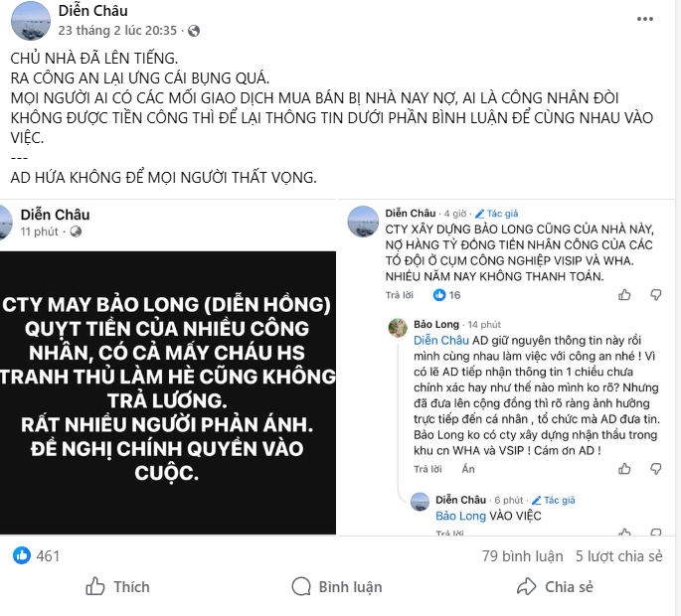Upvote the first comment about CTY XÂY DỰNG

(625, 295)
